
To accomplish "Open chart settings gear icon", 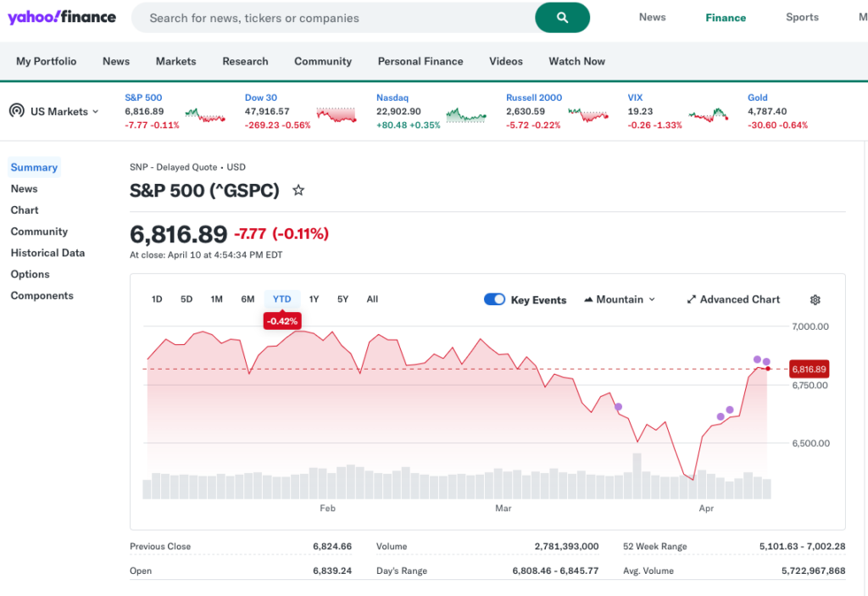I will 815,300.
